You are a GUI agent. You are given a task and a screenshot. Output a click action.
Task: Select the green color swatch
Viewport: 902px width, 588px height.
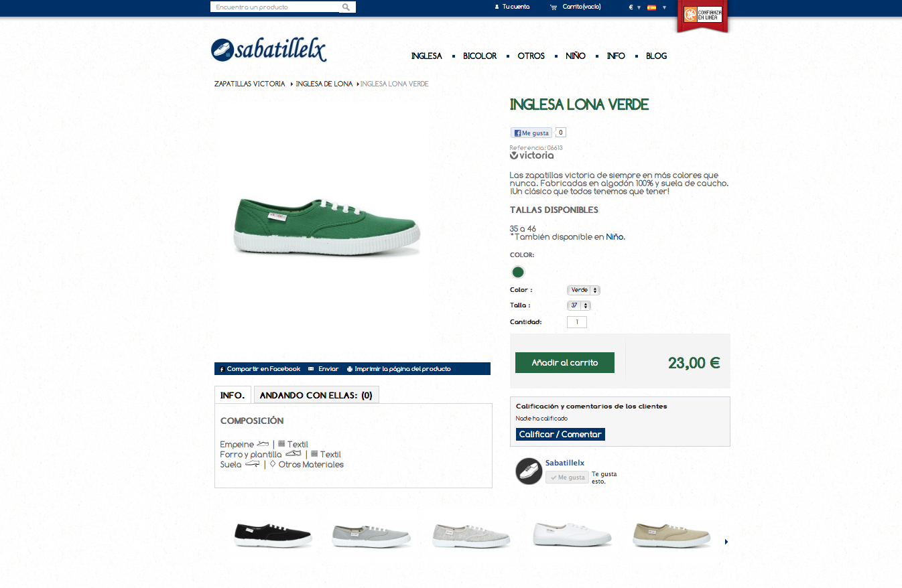coord(518,272)
